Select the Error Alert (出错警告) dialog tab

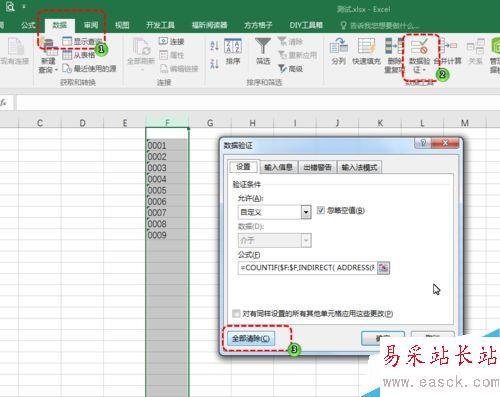coord(318,167)
